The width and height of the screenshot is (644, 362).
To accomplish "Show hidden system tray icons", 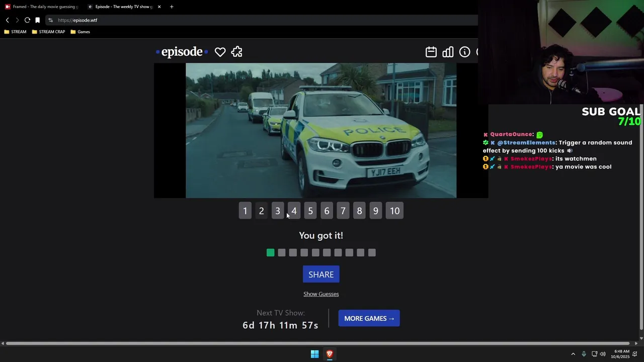I will pyautogui.click(x=573, y=354).
